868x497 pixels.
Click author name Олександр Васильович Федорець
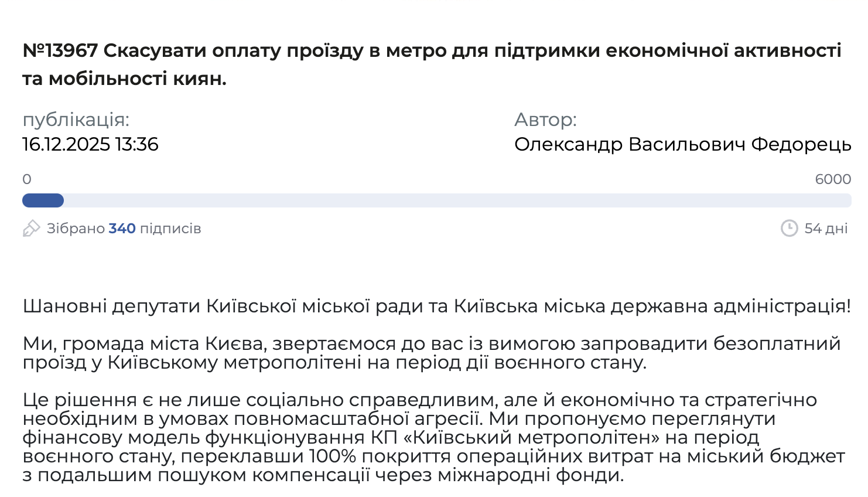pyautogui.click(x=682, y=144)
